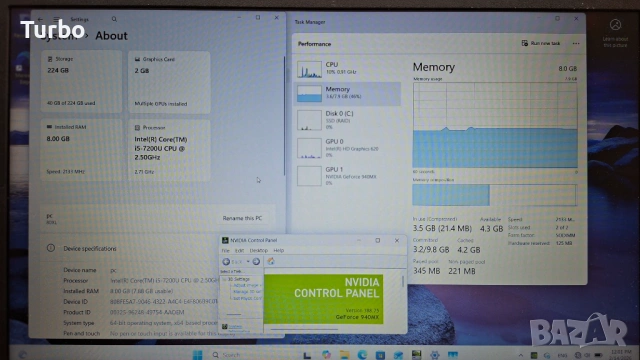640x360 pixels.
Task: Open Task Manager three-dots more options menu
Action: pyautogui.click(x=576, y=43)
